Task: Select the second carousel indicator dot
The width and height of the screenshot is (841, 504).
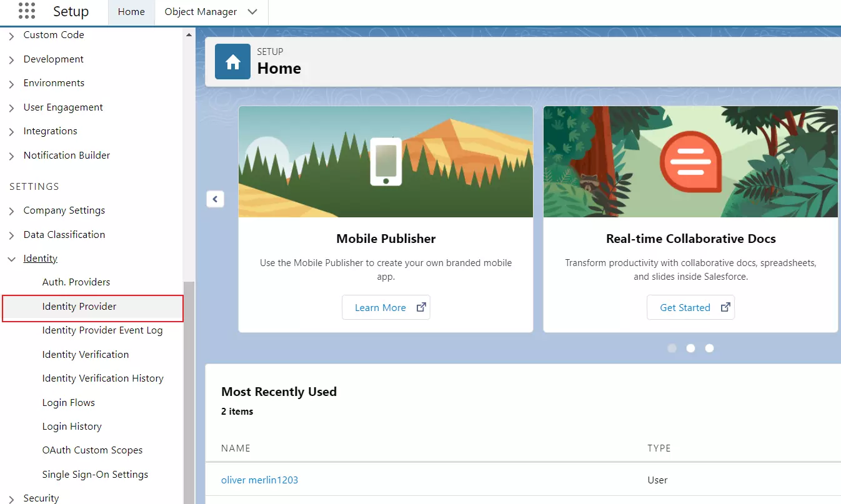Action: pos(690,348)
